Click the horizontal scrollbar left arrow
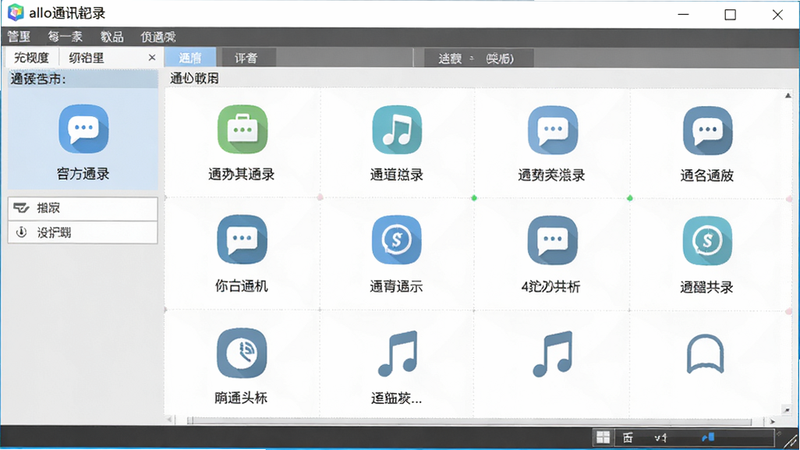Image resolution: width=800 pixels, height=450 pixels. (x=170, y=420)
